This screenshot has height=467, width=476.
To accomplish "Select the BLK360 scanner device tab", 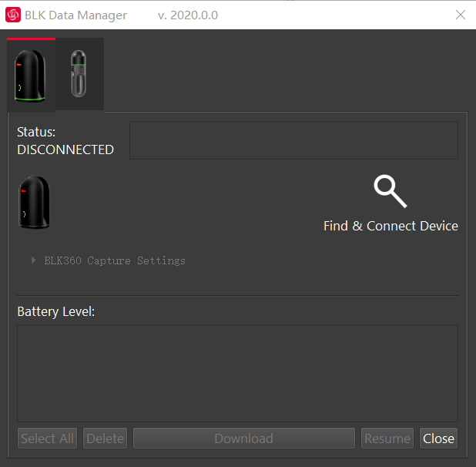I will coord(31,75).
